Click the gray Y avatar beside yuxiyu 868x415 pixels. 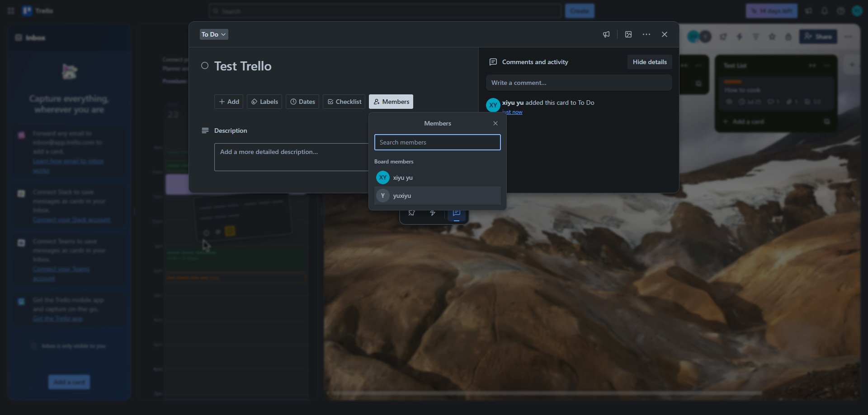[383, 196]
